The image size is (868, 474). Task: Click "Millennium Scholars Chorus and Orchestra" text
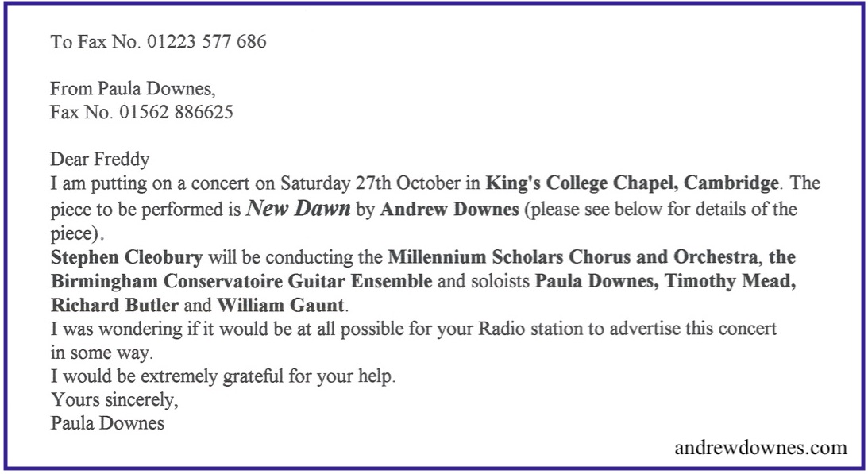coord(573,257)
